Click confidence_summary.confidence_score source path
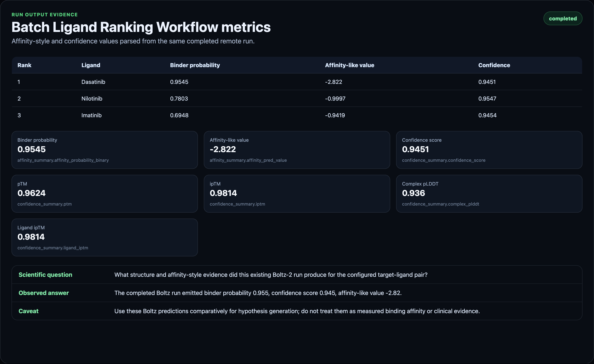 pyautogui.click(x=444, y=160)
